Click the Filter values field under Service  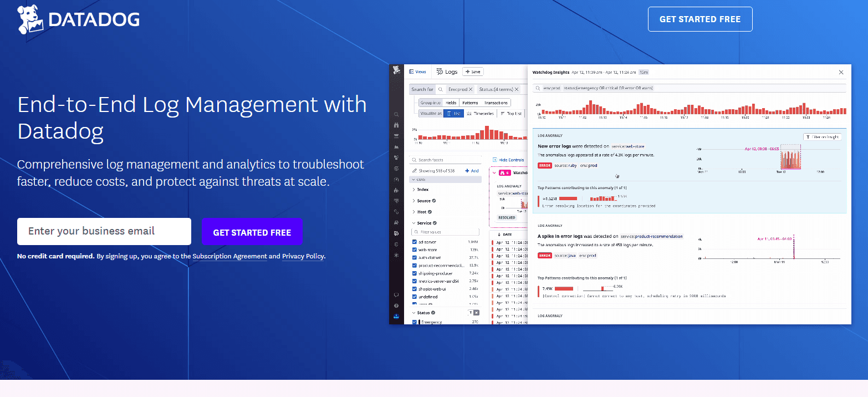446,232
